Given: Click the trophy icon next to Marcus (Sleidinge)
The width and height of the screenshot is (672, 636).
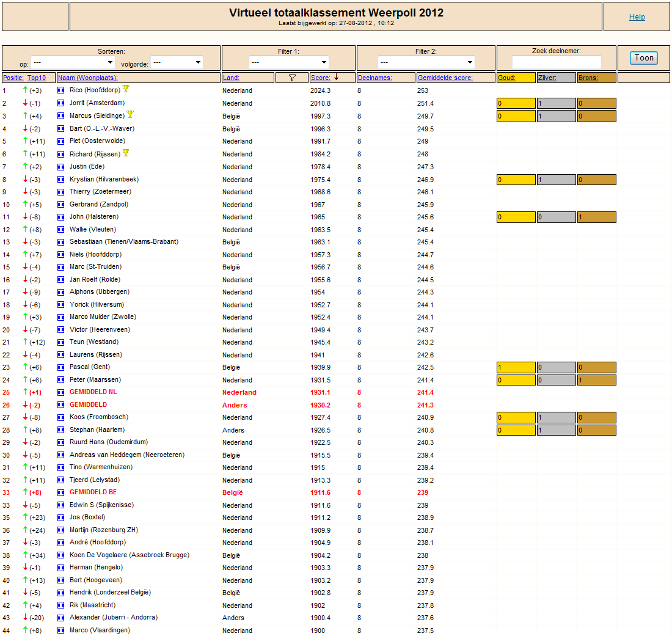Looking at the screenshot, I should point(130,114).
